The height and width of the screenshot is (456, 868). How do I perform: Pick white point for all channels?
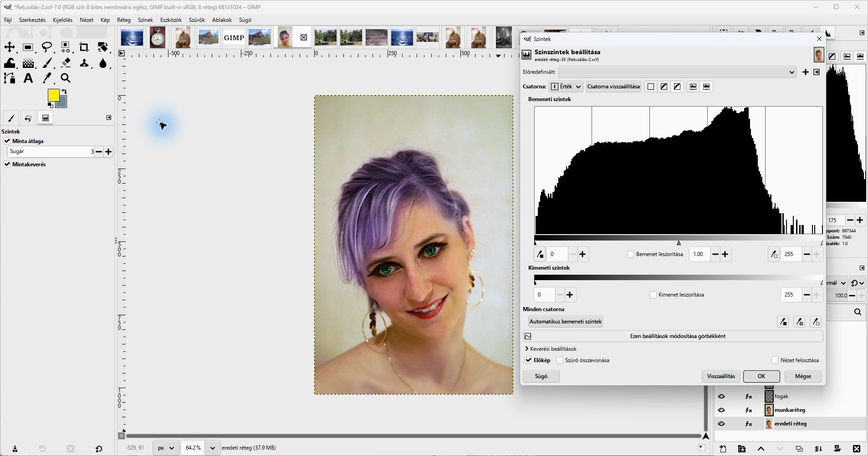click(x=816, y=322)
